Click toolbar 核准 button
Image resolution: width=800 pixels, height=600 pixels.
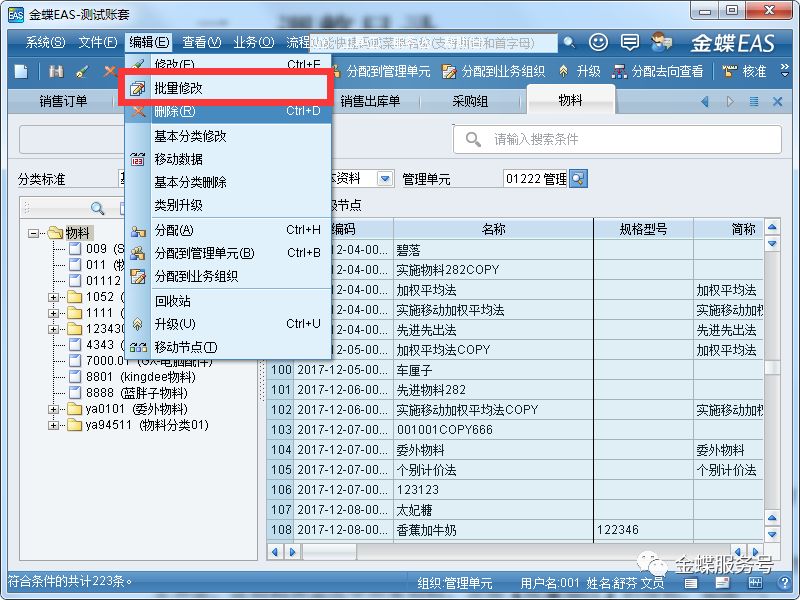[x=744, y=71]
